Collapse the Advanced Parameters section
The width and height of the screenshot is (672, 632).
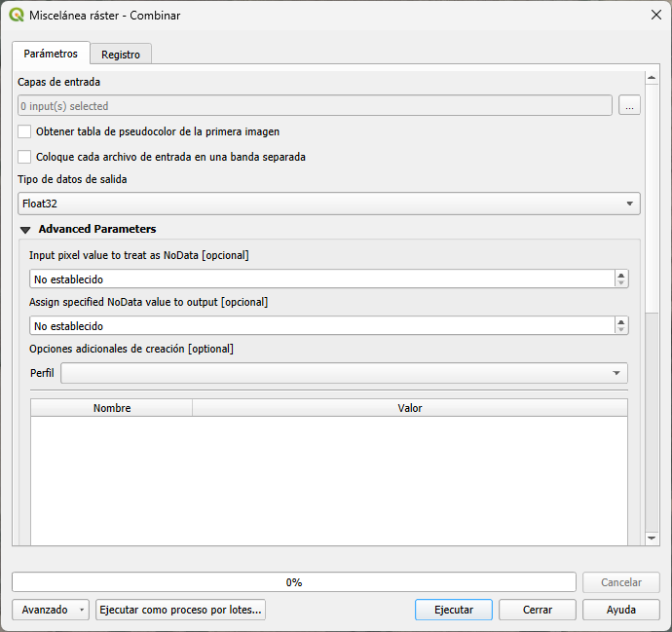[25, 230]
